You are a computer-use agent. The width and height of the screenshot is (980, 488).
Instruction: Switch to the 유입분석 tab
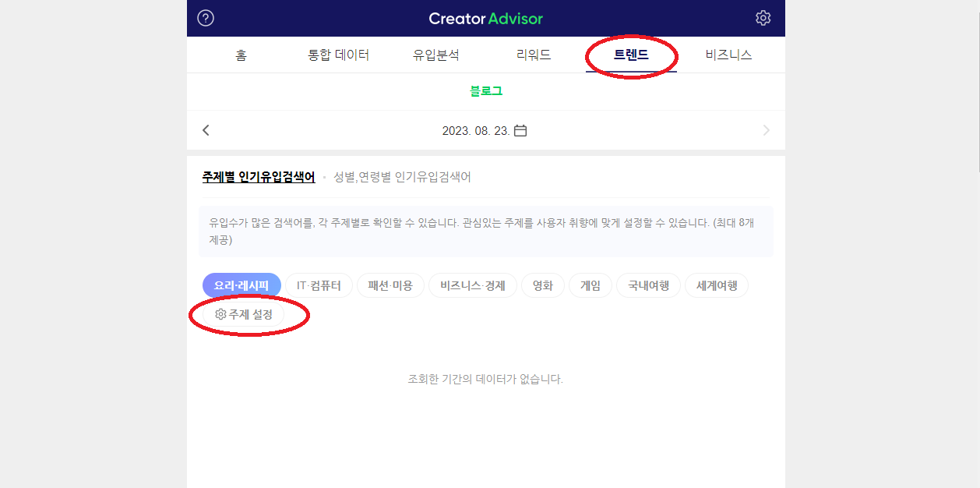coord(436,55)
